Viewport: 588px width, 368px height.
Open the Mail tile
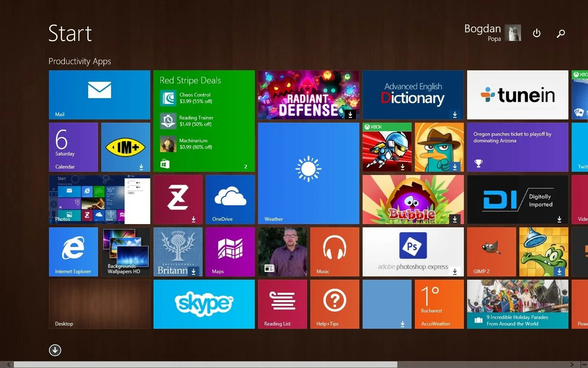(100, 95)
